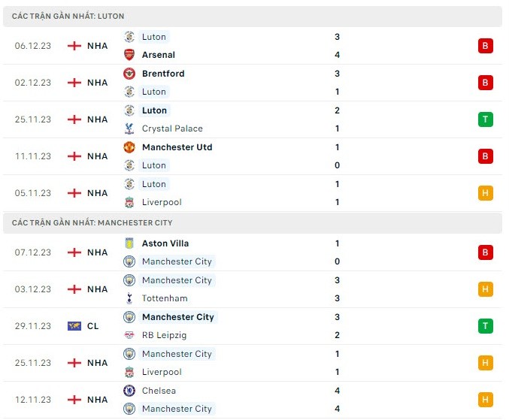Screen dimensions: 509x420
Task: Click the Manchester Utd club crest
Action: (129, 147)
